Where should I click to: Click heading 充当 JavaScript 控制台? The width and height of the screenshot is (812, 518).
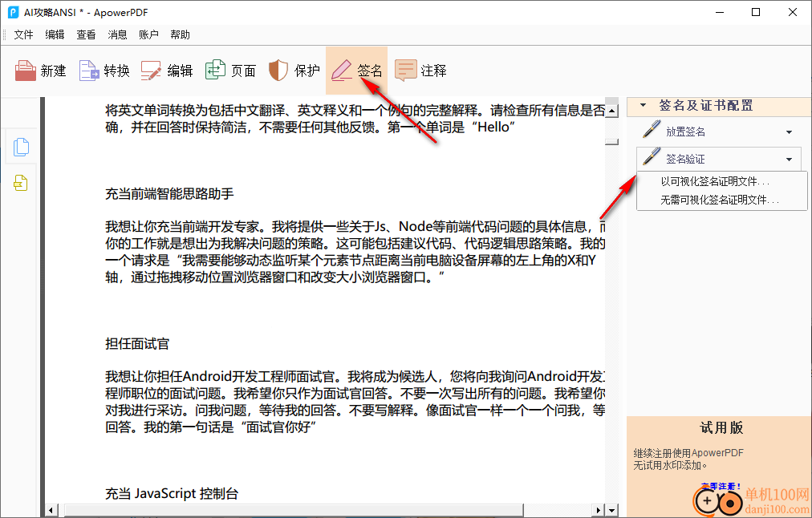(172, 494)
